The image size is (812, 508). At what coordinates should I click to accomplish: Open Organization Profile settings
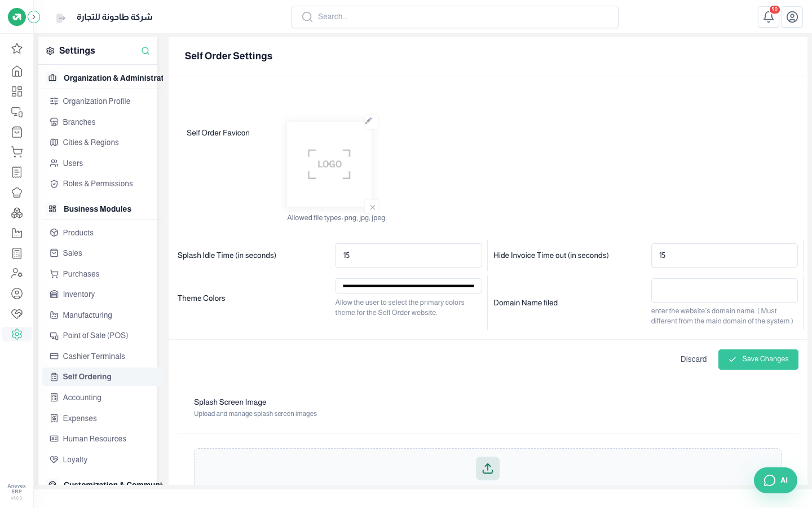click(96, 101)
